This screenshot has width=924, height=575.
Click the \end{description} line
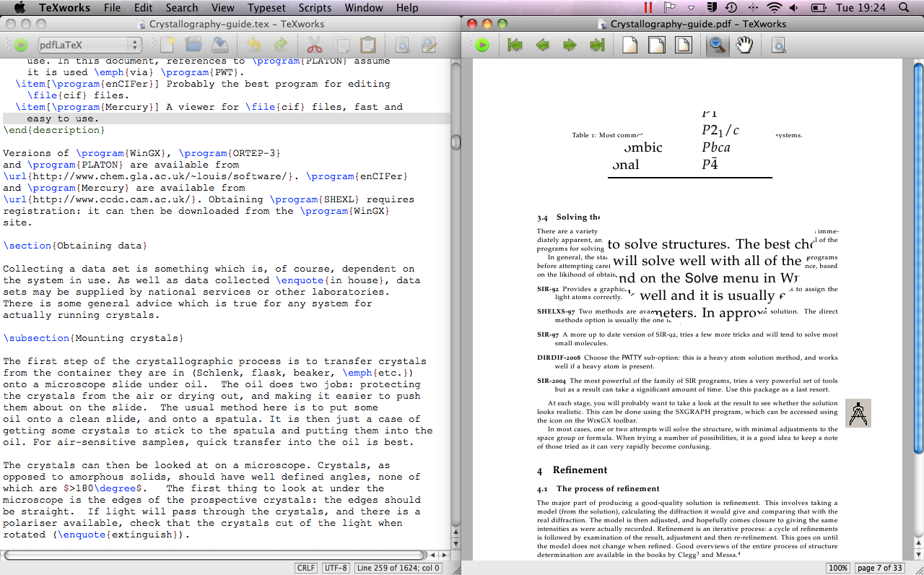click(54, 130)
